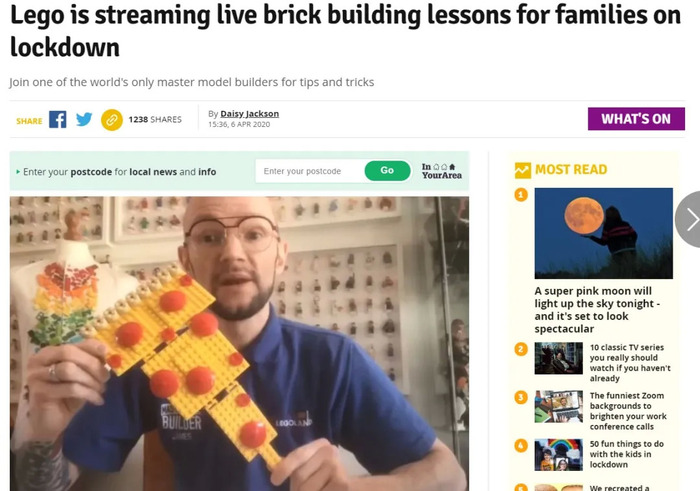Click number one ranking badge in Most Read
Screen dimensions: 700x491
521,195
